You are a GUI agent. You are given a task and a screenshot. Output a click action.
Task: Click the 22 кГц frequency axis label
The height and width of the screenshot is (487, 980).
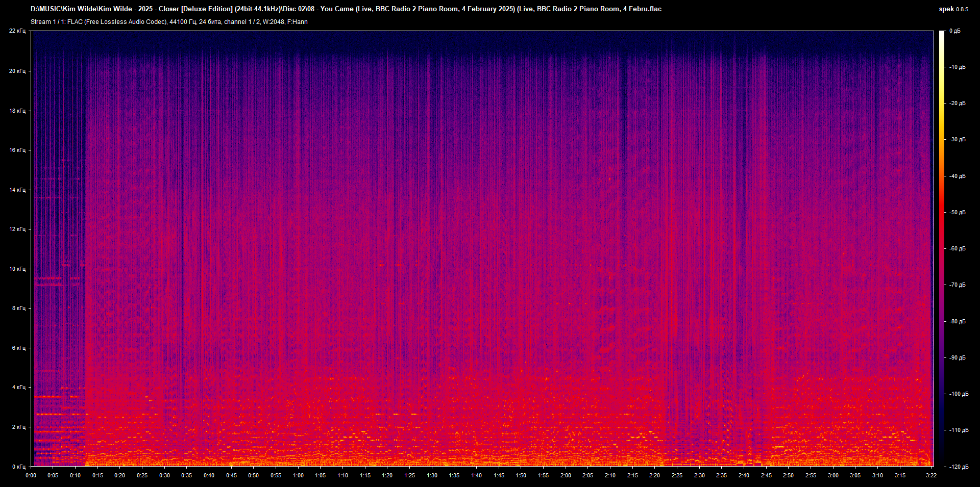17,31
